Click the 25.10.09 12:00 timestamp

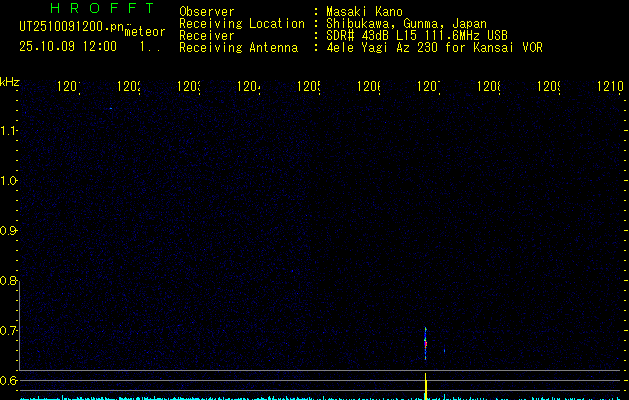[x=68, y=46]
